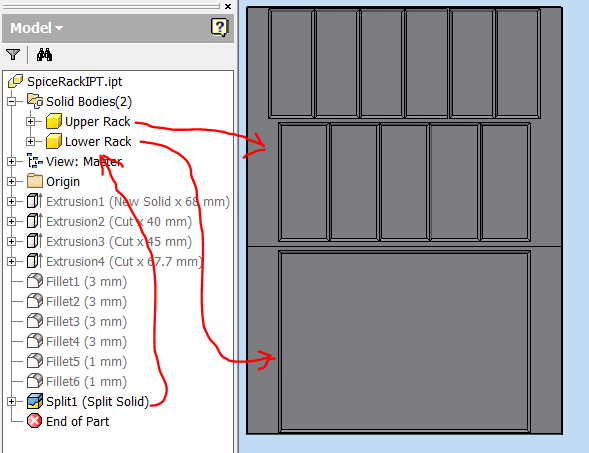Expand the Extrusion4 feature node

tap(12, 261)
